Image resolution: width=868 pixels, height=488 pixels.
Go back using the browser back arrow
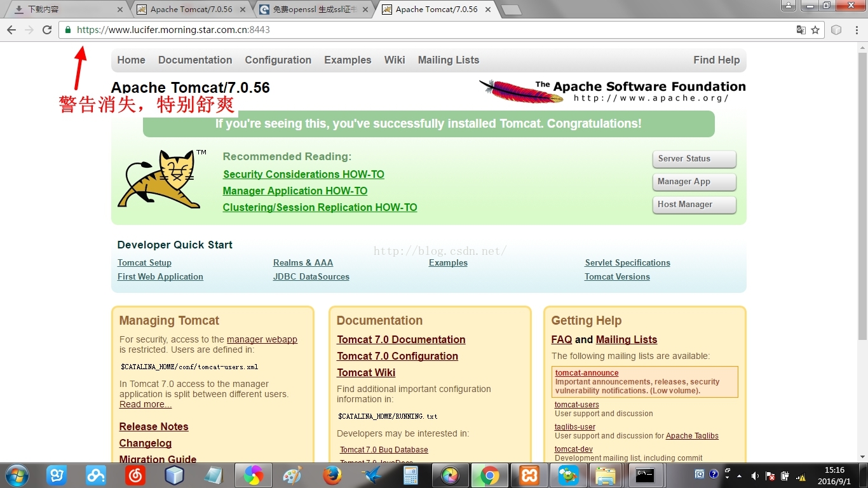[x=11, y=30]
